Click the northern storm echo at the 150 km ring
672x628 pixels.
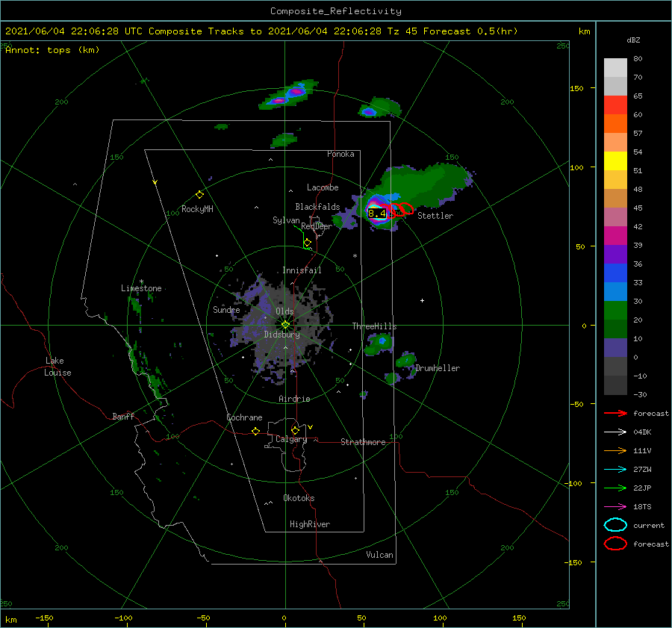[288, 95]
